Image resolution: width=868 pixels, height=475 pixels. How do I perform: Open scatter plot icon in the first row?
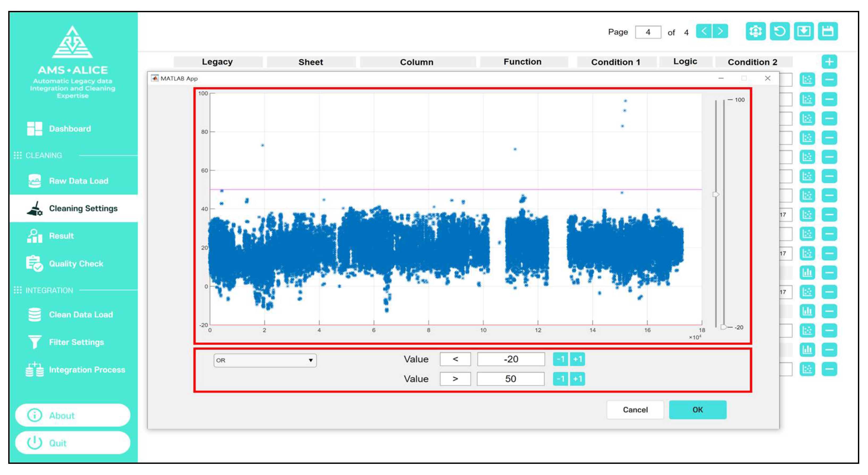[807, 80]
